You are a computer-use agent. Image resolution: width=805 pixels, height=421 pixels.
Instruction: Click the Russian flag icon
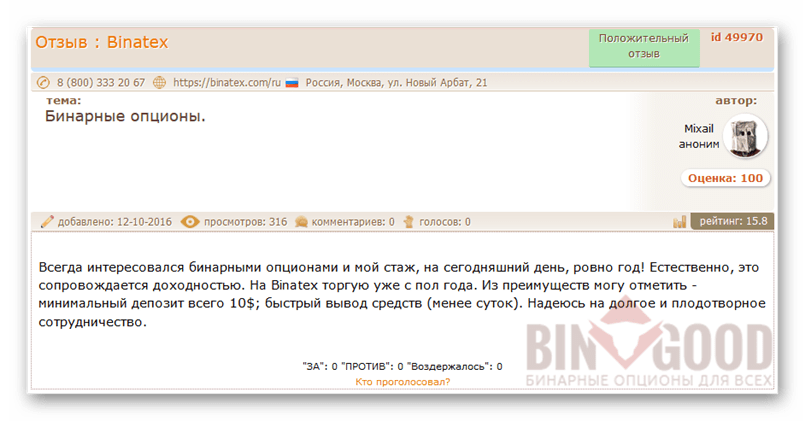(x=292, y=83)
